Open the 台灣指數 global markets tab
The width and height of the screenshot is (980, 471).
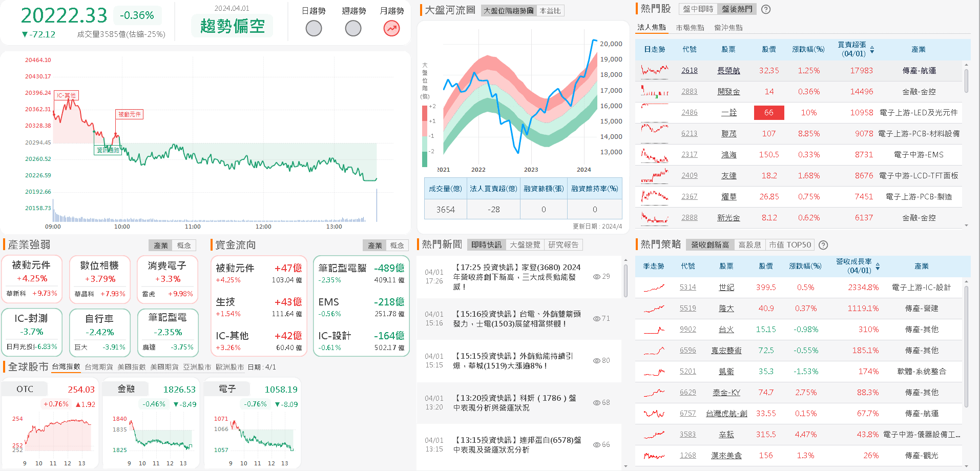66,367
